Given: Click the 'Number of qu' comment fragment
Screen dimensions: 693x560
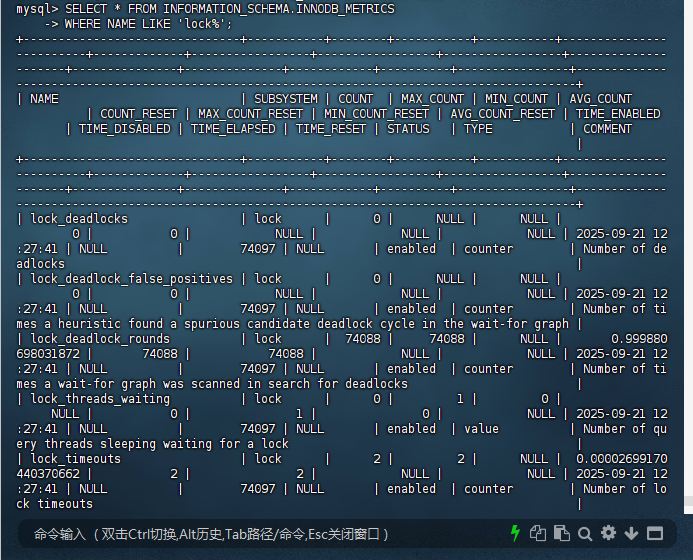Looking at the screenshot, I should coord(625,429).
